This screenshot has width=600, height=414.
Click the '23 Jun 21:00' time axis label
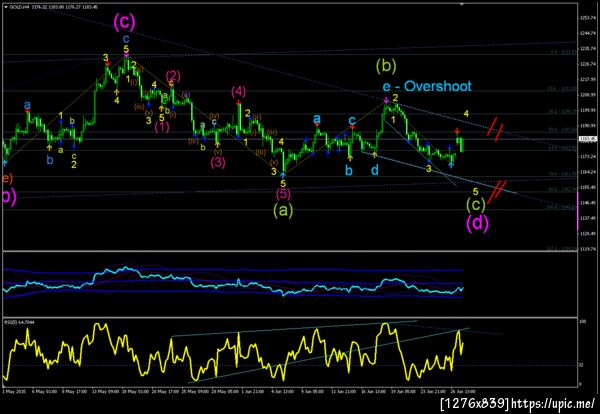tap(434, 392)
